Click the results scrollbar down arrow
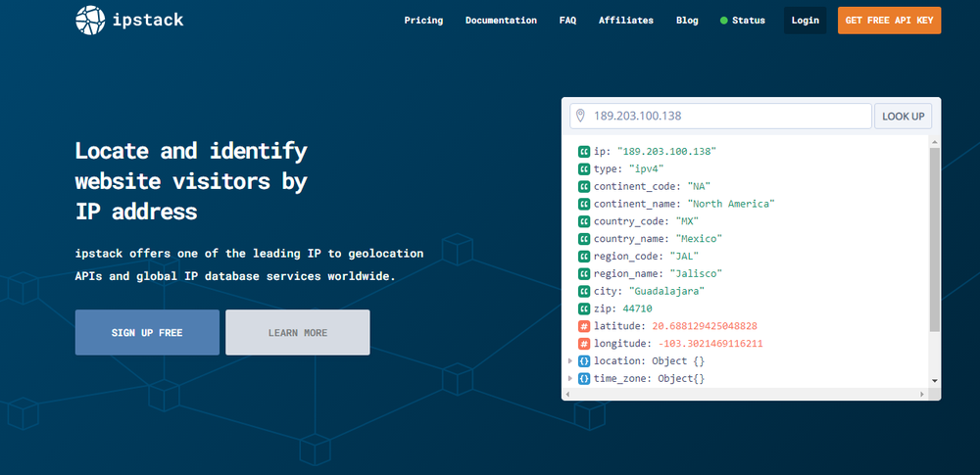Viewport: 980px width, 475px height. click(x=934, y=380)
